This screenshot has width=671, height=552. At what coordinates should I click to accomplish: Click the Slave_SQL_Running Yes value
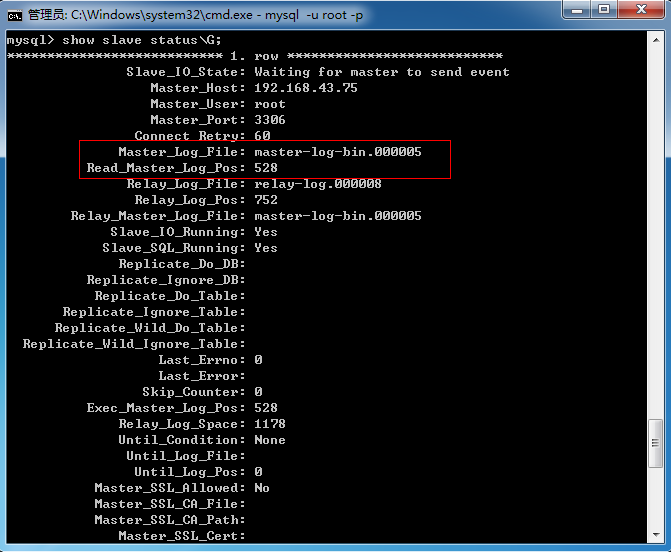(266, 248)
